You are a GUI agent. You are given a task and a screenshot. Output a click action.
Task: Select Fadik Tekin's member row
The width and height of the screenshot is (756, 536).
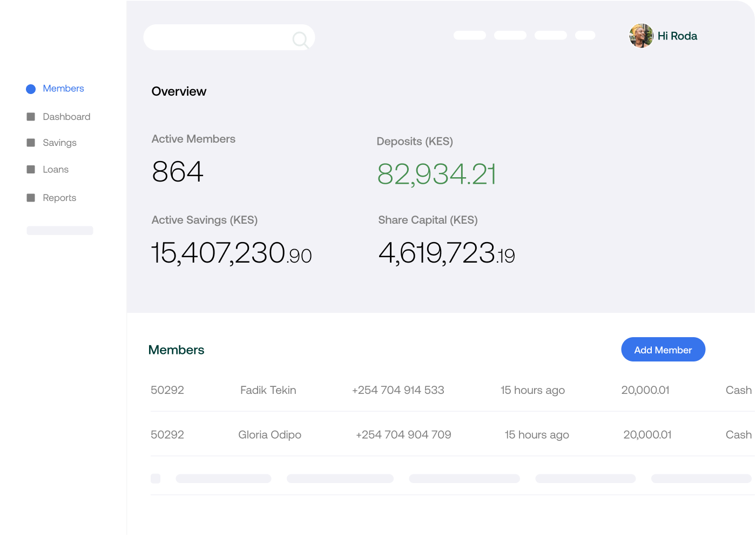point(268,390)
